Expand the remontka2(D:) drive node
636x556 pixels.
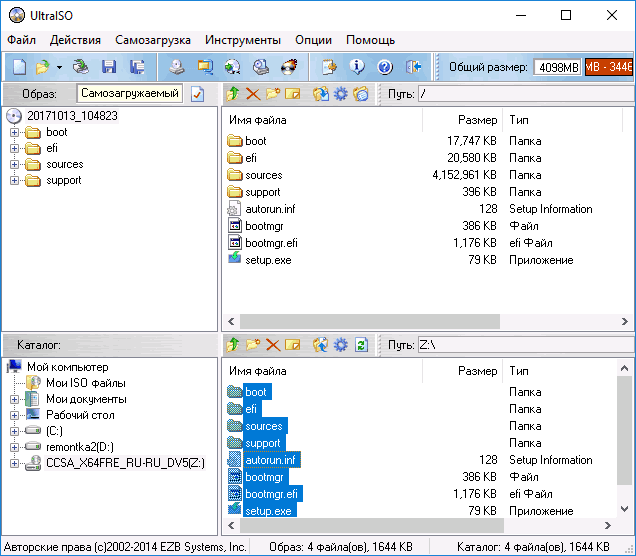coord(14,447)
